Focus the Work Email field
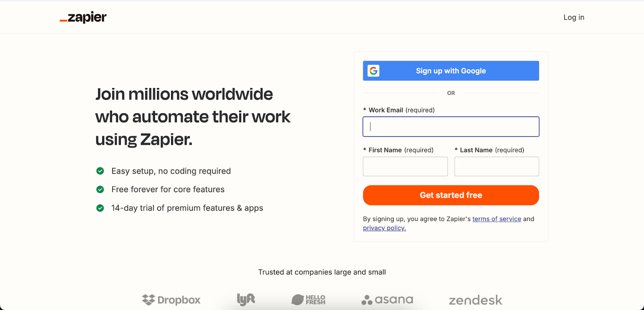This screenshot has width=644, height=310. coord(451,127)
